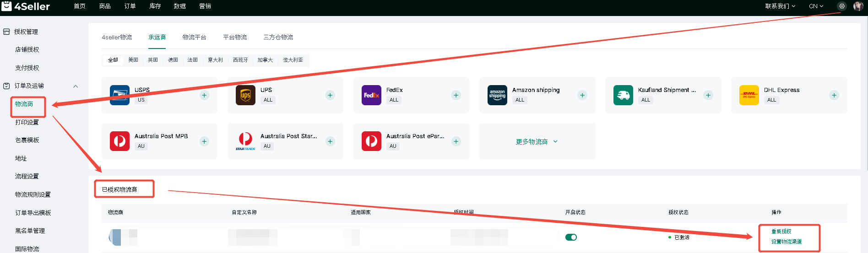Add Kaufland Shipment via plus icon
The width and height of the screenshot is (868, 253).
click(708, 95)
